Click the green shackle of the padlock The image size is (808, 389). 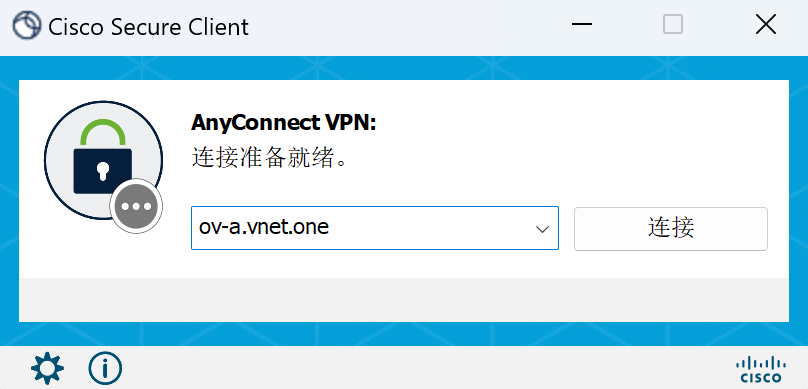[x=103, y=132]
